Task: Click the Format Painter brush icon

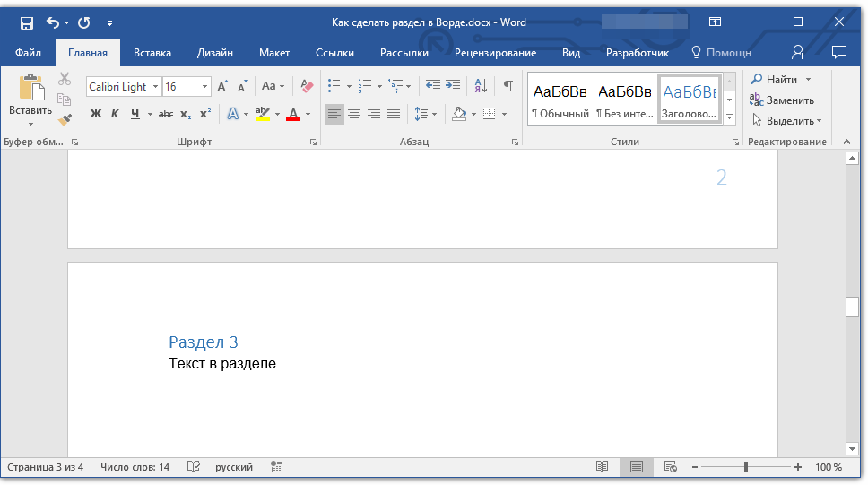Action: coord(65,119)
